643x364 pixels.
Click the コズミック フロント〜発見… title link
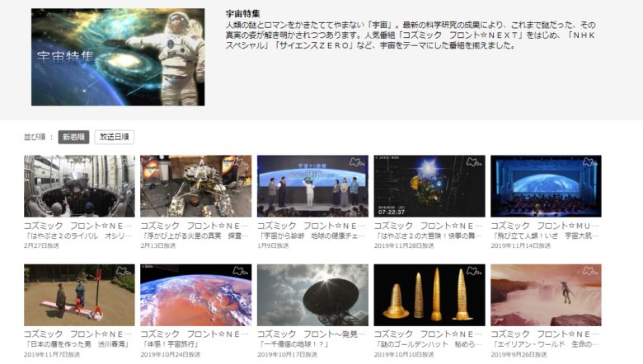[312, 334]
